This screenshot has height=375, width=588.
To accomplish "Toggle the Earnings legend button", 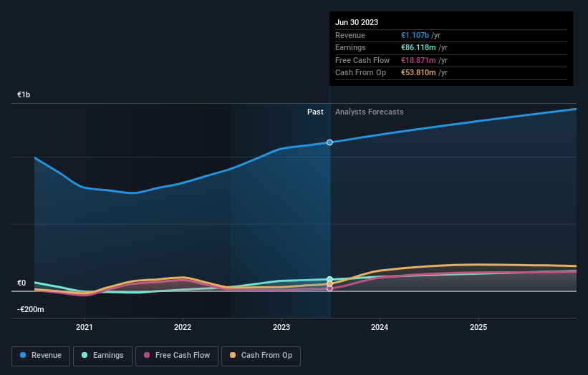I will click(102, 356).
